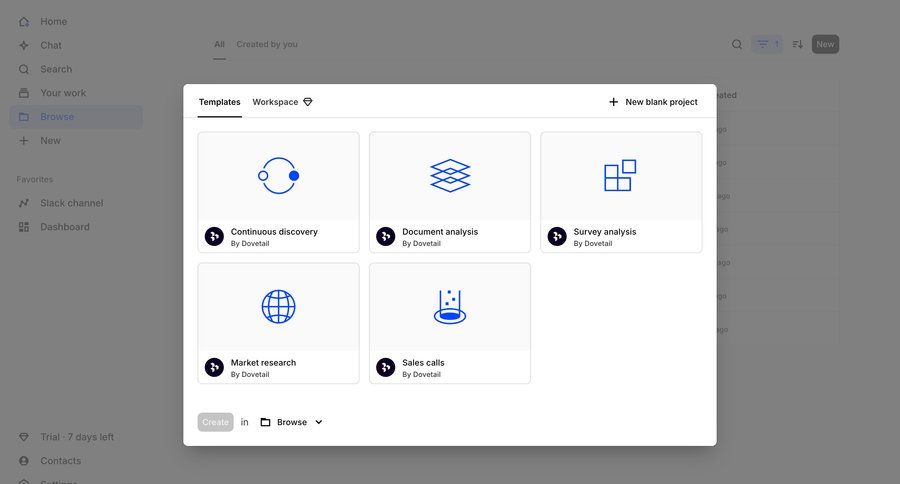Image resolution: width=900 pixels, height=484 pixels.
Task: Click the plus icon beside New in the sidebar
Action: 24,141
